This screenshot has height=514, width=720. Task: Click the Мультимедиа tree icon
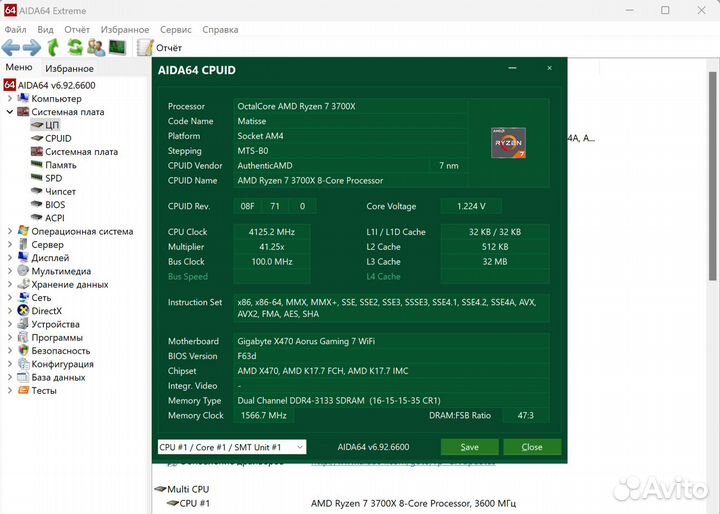click(x=23, y=271)
